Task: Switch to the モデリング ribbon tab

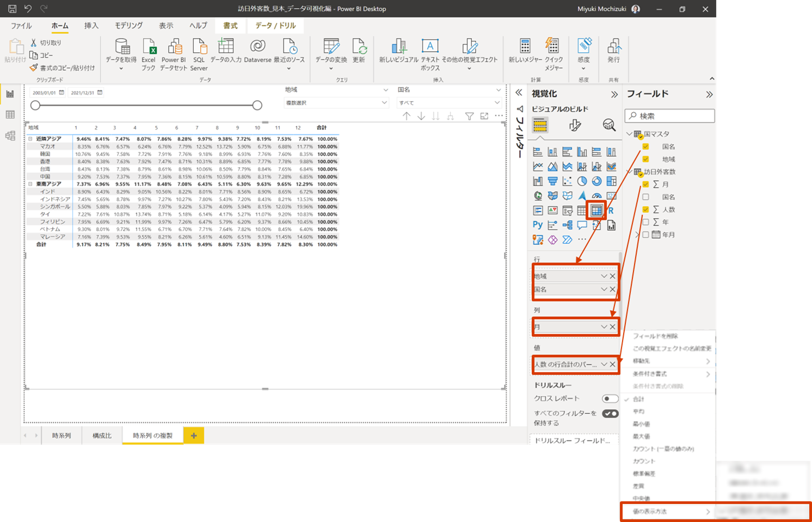Action: pos(128,26)
